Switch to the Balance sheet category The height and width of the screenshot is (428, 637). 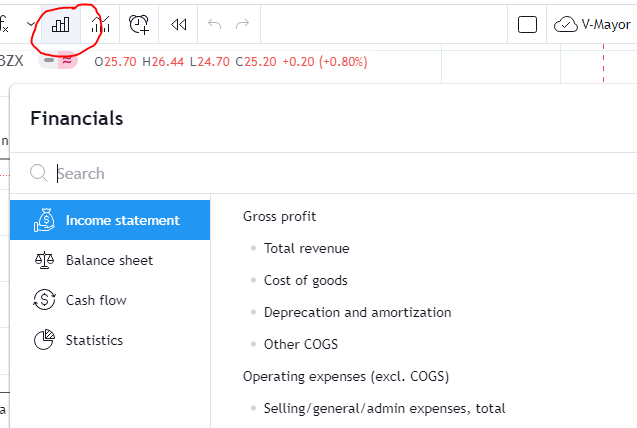click(109, 260)
